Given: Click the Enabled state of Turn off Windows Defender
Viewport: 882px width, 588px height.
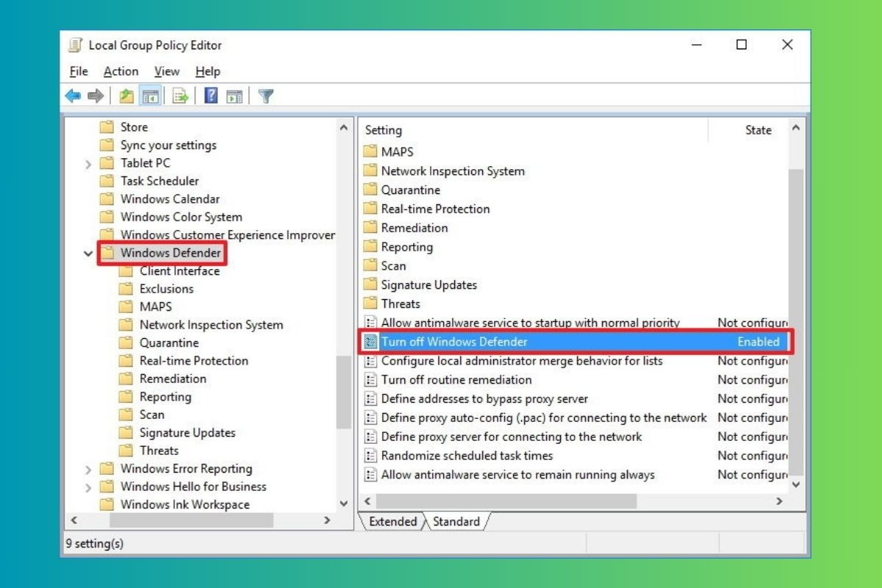Looking at the screenshot, I should pyautogui.click(x=759, y=342).
